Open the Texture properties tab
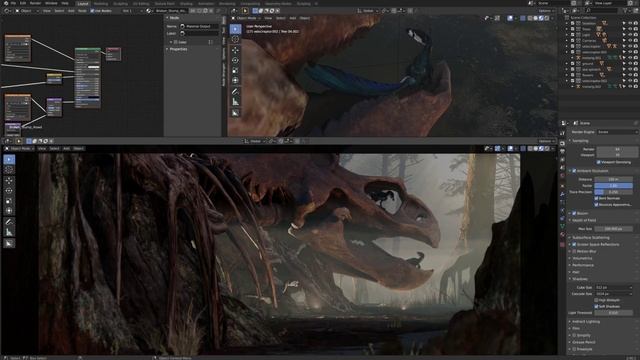This screenshot has height=360, width=640. pos(562,244)
